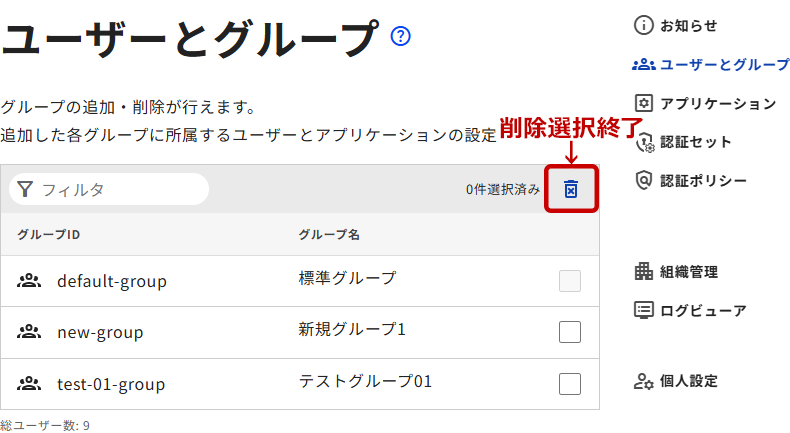Screen dimensions: 790x433
Task: Click the グループID column header
Action: pyautogui.click(x=48, y=235)
